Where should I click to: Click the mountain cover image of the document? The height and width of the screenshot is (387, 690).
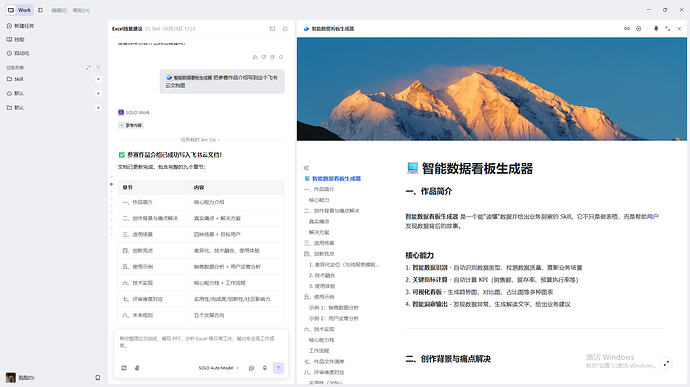point(492,89)
